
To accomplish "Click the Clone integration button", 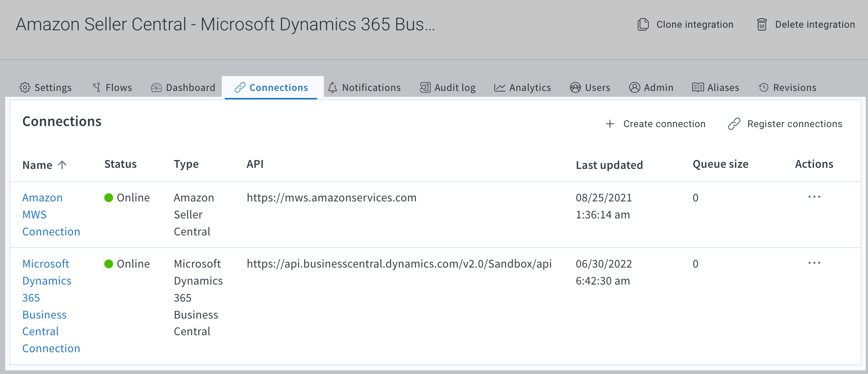I will (685, 24).
